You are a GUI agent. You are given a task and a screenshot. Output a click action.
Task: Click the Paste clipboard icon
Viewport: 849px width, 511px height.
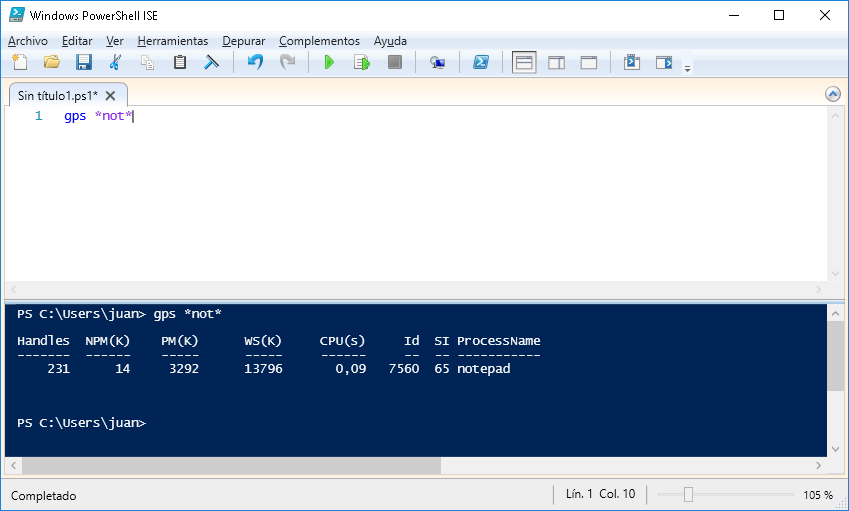click(x=180, y=62)
